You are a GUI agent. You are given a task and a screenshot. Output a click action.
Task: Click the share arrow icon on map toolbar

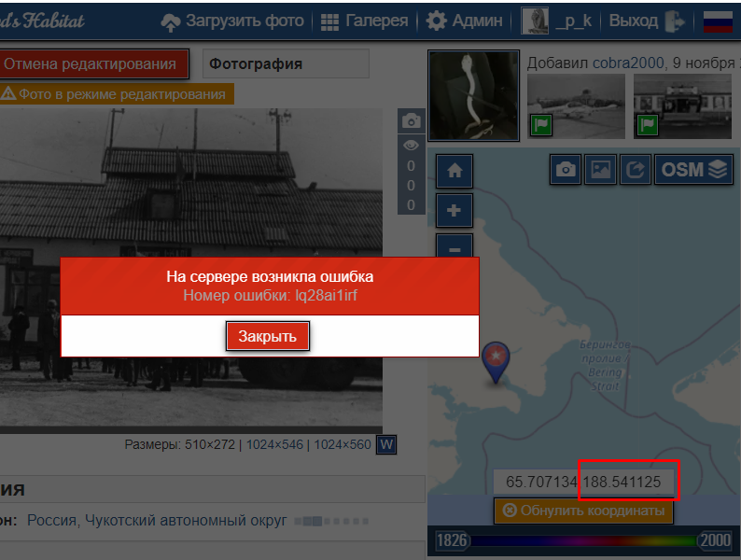point(636,169)
